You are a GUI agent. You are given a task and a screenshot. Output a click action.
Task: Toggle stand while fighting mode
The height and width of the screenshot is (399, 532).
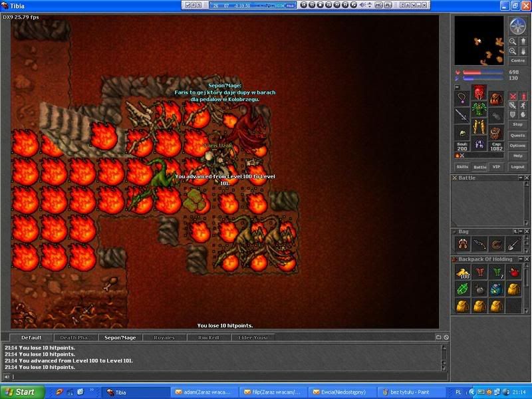[523, 96]
